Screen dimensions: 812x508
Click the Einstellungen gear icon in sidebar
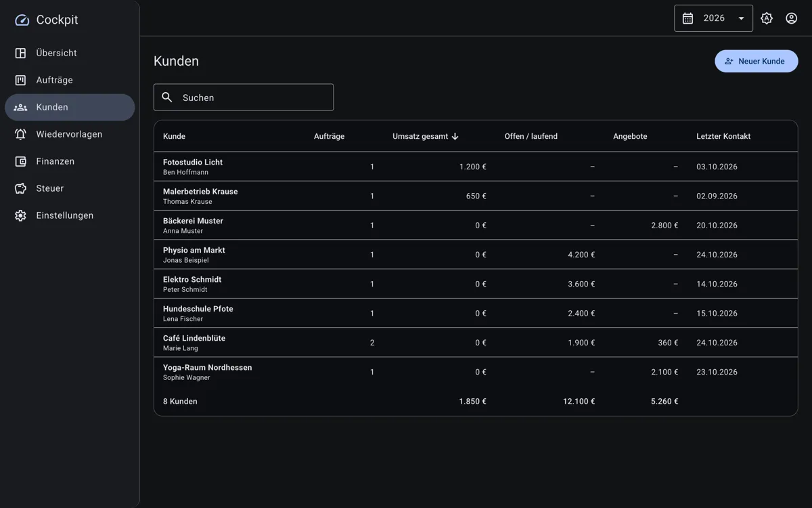pos(21,215)
